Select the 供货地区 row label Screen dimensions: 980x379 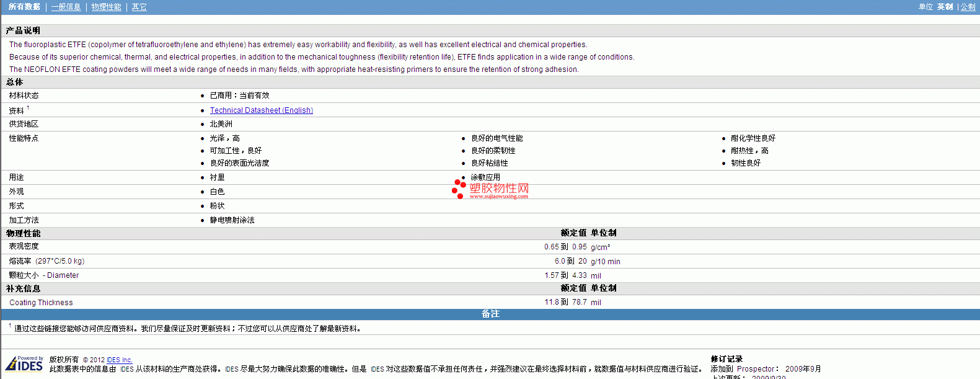pos(24,124)
